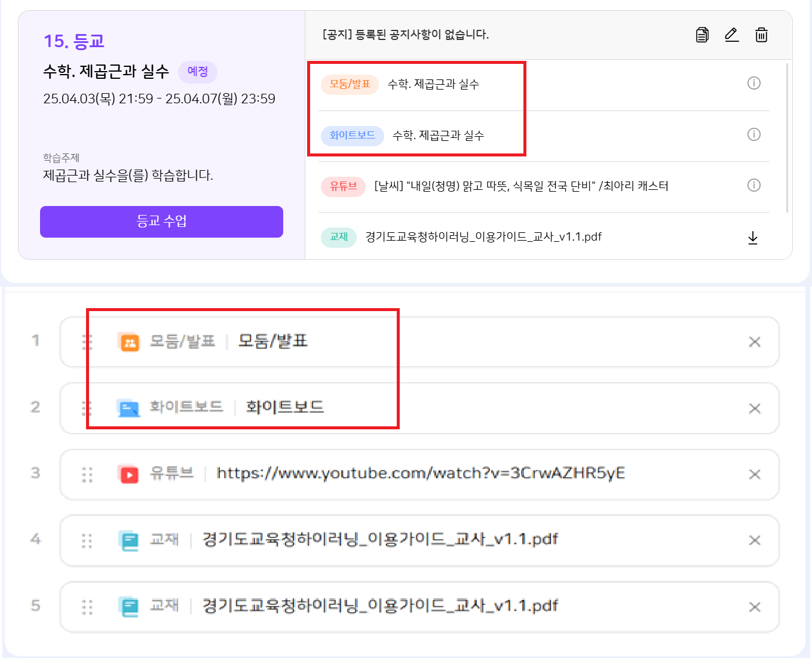Image resolution: width=812 pixels, height=664 pixels.
Task: Open info icon for 화이트보드 row
Action: pos(754,134)
